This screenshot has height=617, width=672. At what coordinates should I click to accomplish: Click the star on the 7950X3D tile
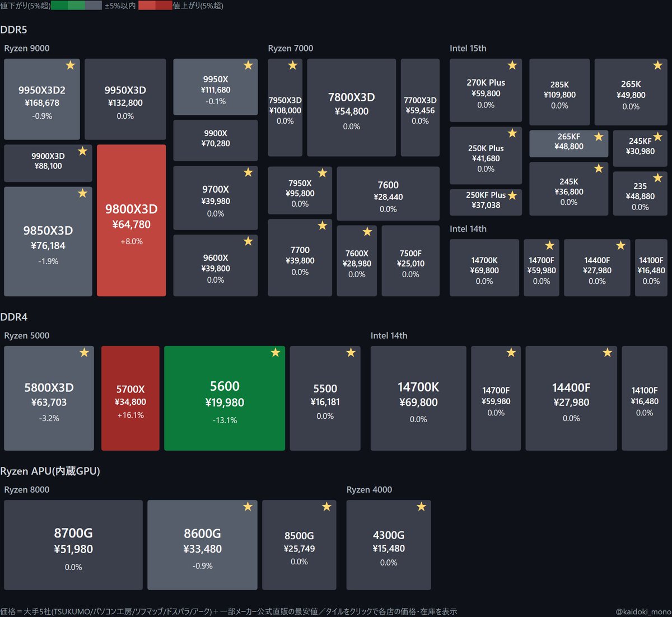292,66
